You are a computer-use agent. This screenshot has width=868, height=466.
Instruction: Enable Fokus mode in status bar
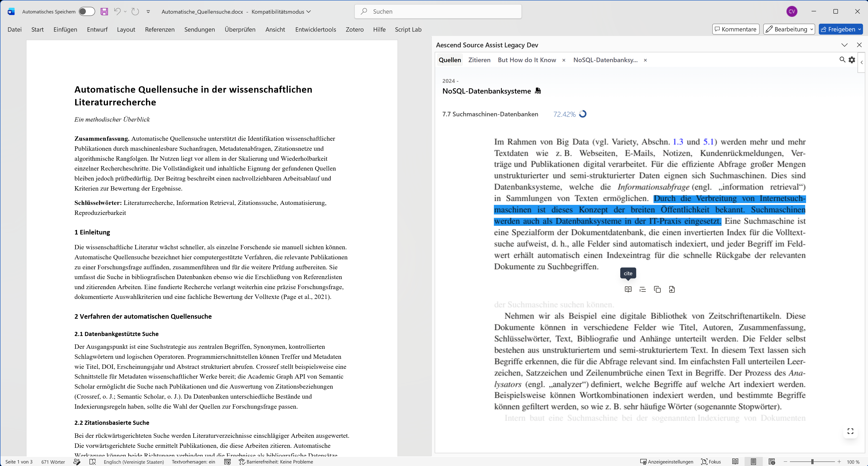[x=711, y=462]
